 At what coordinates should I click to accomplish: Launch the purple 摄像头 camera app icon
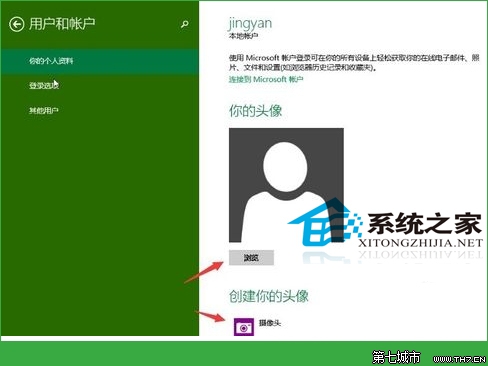coord(244,327)
